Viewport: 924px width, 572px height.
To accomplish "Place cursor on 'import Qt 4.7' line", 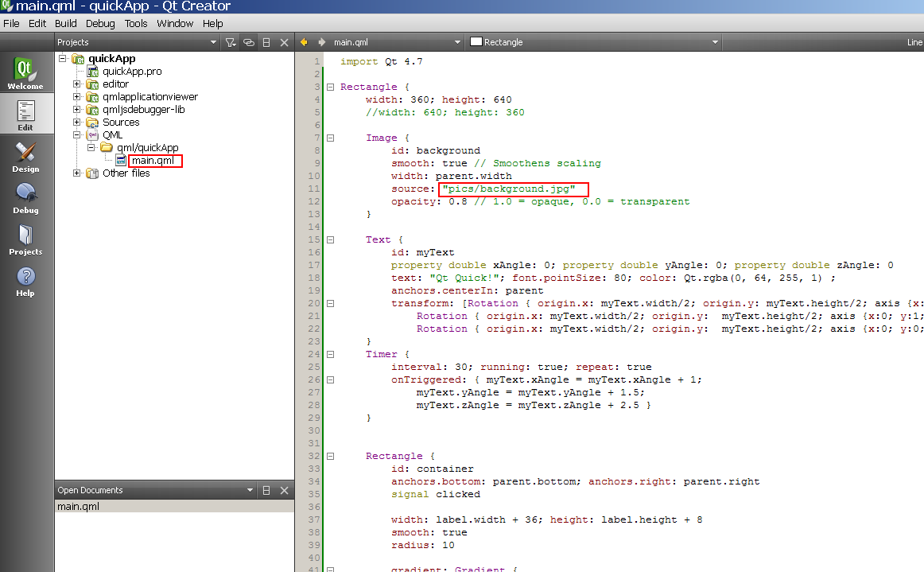I will tap(381, 61).
